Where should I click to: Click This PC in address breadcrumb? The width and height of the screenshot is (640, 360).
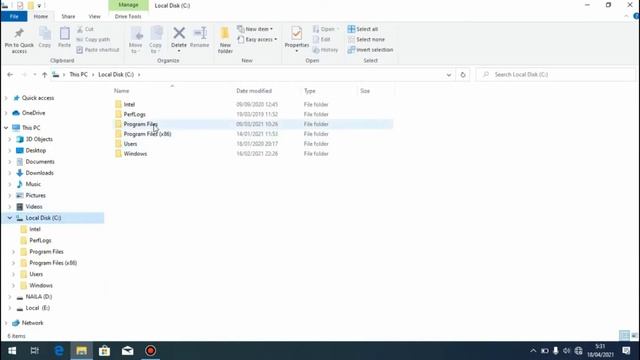click(78, 75)
